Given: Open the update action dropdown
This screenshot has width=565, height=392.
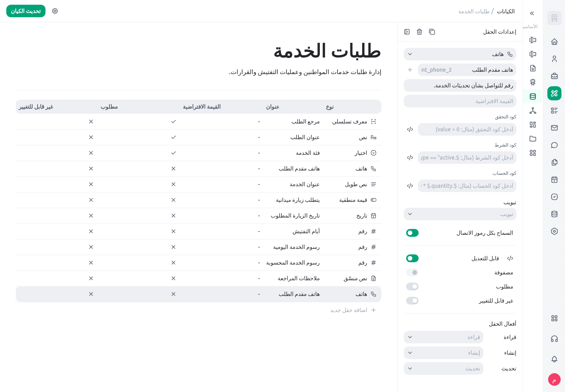Looking at the screenshot, I should pos(443,368).
